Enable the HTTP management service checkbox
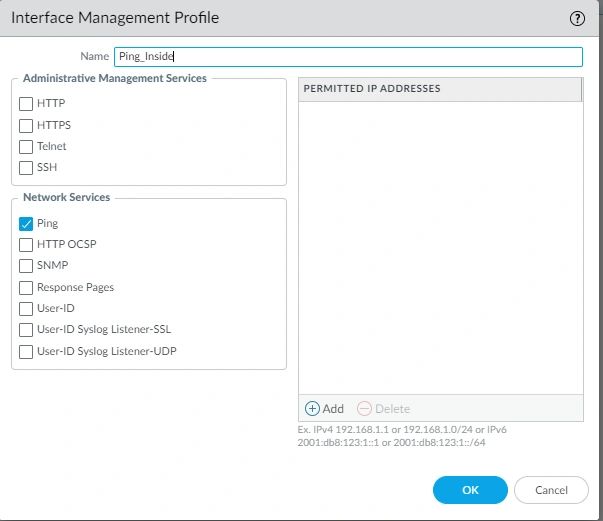Screen dimensions: 603x521 click(x=27, y=103)
